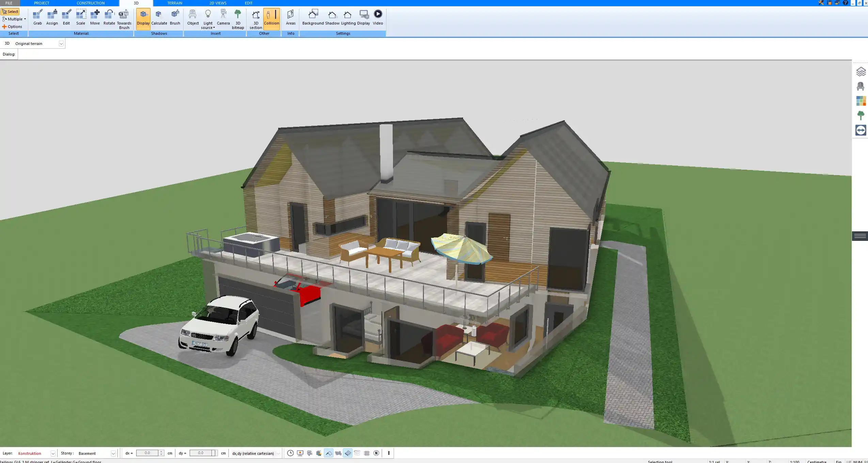The image size is (868, 463).
Task: Open the Original terrain dropdown
Action: point(61,43)
